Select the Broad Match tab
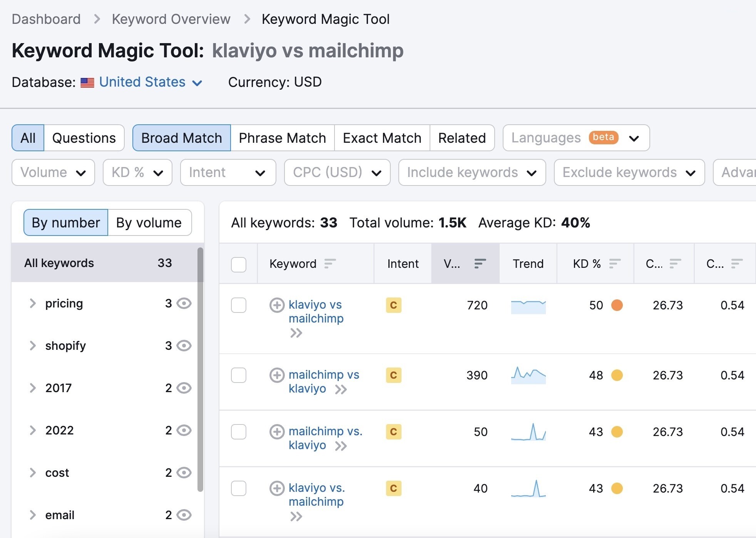This screenshot has width=756, height=538. pos(182,138)
